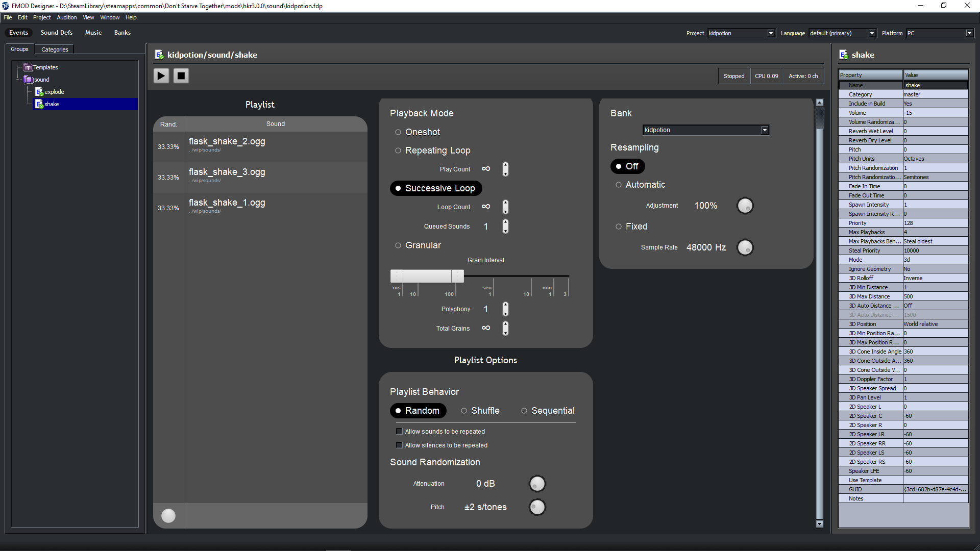Expand the Language dropdown
980x551 pixels.
[x=872, y=33]
